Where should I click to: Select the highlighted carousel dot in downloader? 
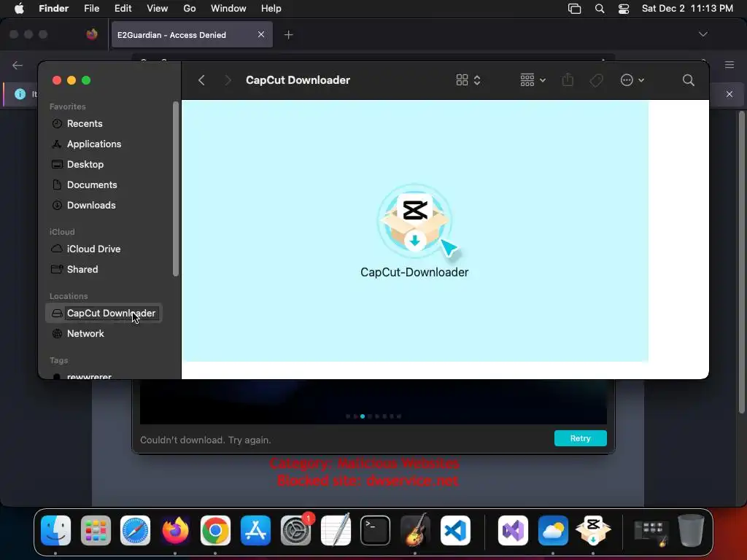click(x=363, y=416)
